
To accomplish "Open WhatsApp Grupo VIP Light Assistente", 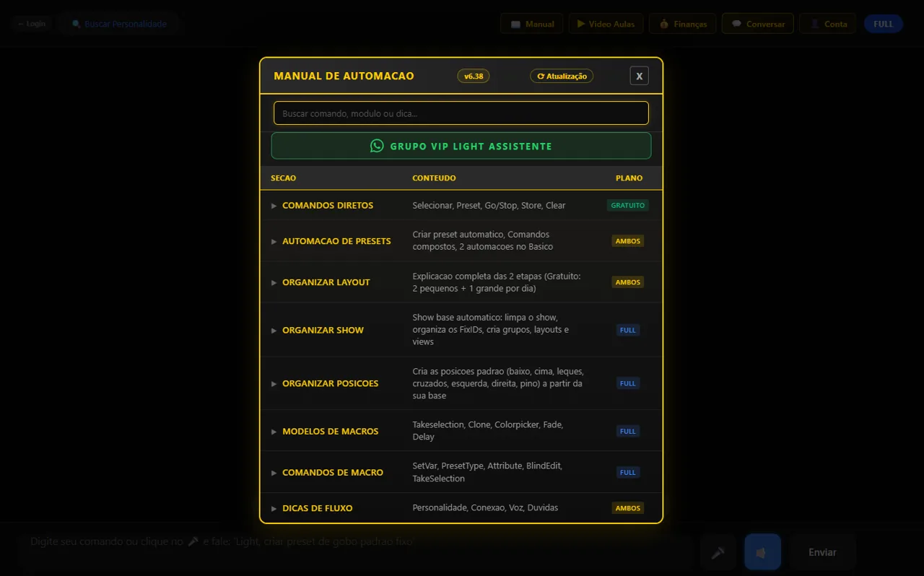I will pos(461,146).
